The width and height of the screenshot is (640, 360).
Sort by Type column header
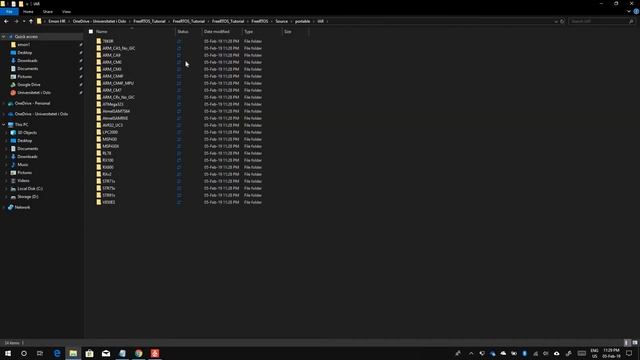(249, 31)
